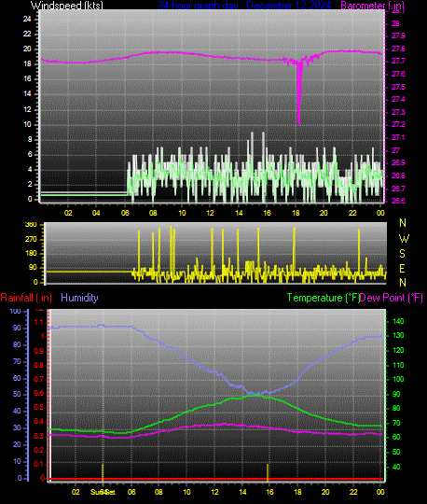Click the sunrise marker on the bottom chart
427x504 pixels.
click(103, 472)
